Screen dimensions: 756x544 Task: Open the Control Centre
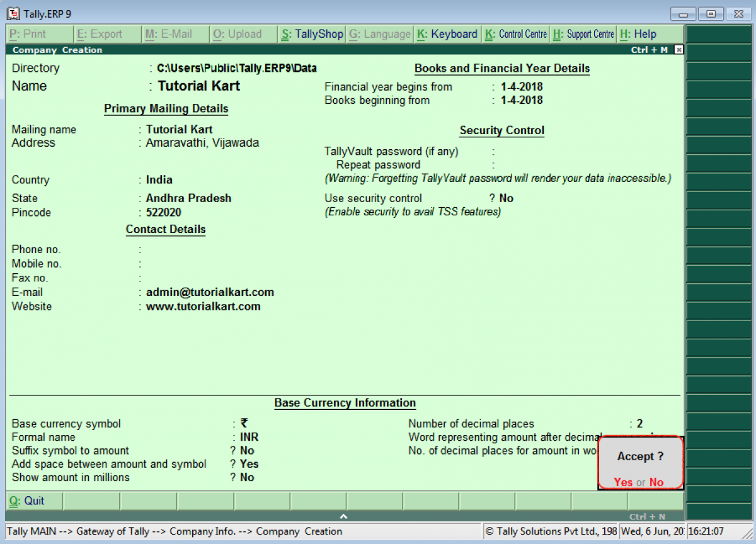pos(515,34)
